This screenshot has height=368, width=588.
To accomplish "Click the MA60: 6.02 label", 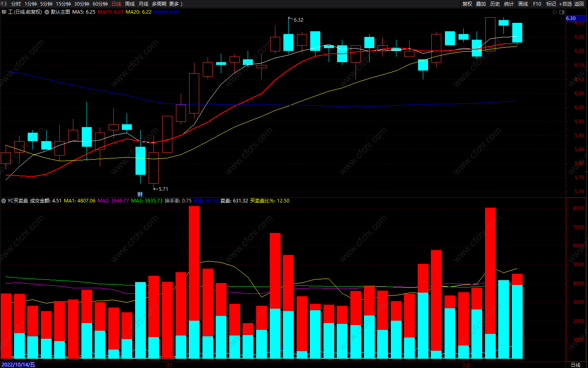I will pyautogui.click(x=166, y=12).
